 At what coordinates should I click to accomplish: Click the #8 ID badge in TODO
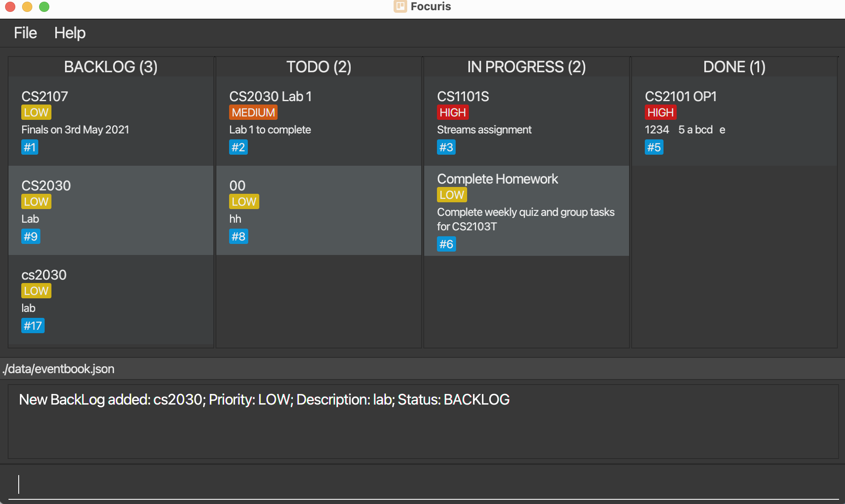click(x=238, y=236)
